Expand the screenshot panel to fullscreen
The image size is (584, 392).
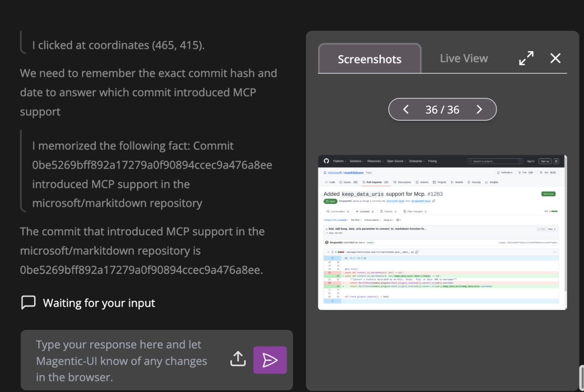click(x=526, y=58)
